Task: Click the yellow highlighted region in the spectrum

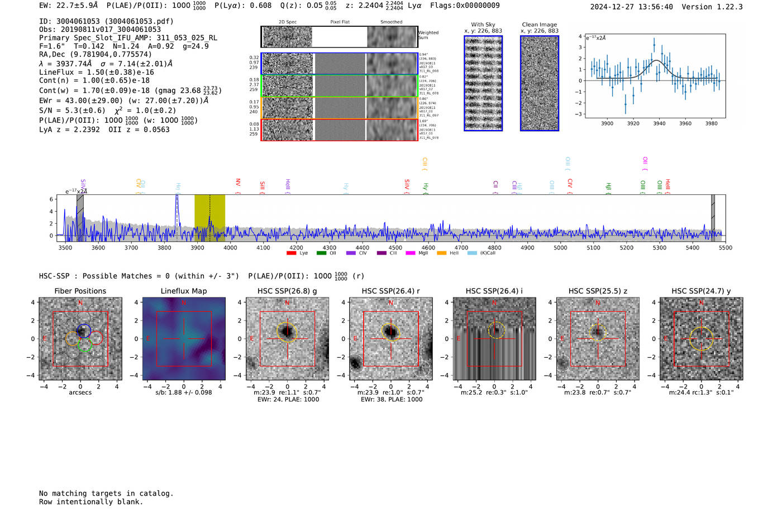Action: [x=209, y=218]
